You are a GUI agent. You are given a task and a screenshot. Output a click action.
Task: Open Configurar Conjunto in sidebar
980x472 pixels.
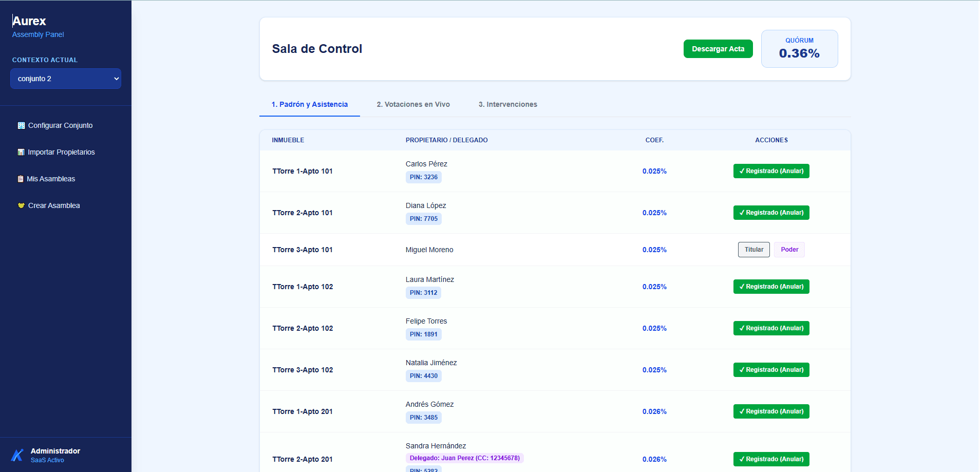66,125
